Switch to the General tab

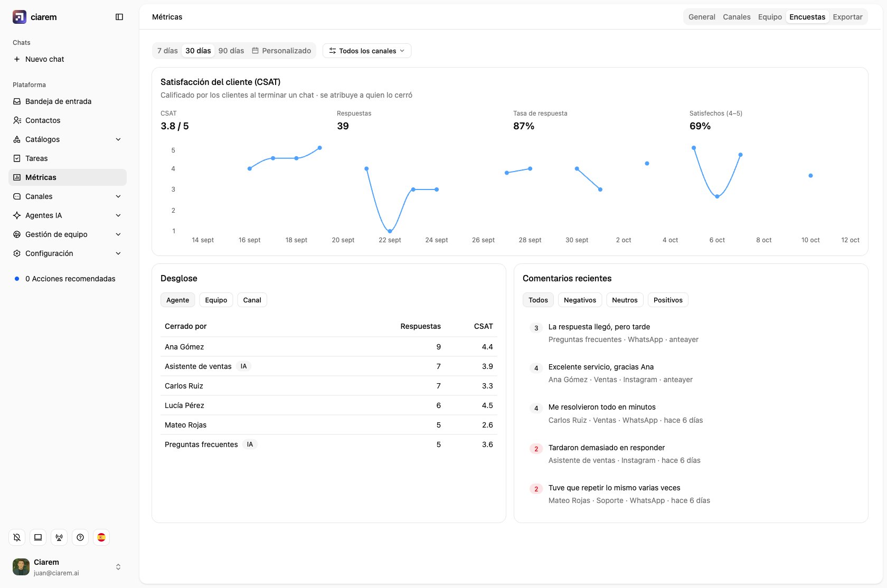click(702, 17)
